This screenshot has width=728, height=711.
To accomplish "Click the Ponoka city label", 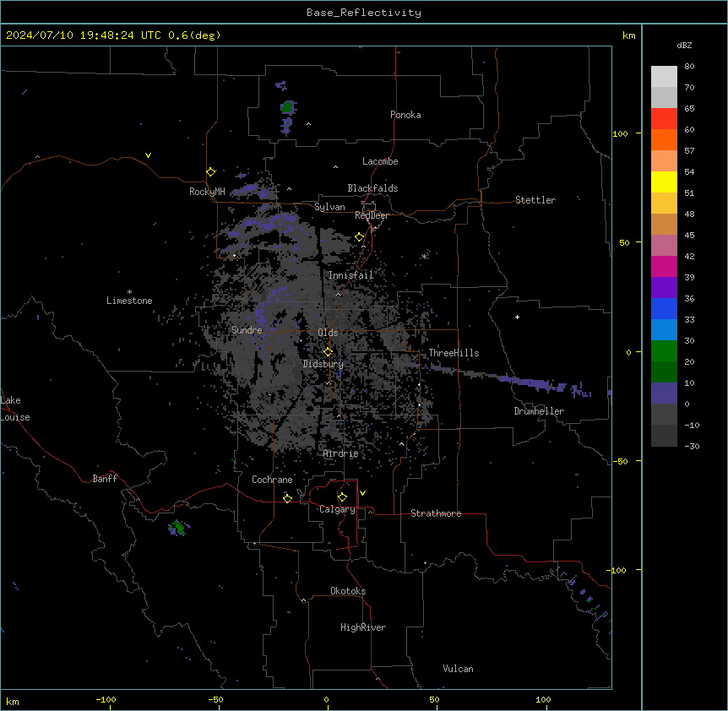I will (405, 115).
